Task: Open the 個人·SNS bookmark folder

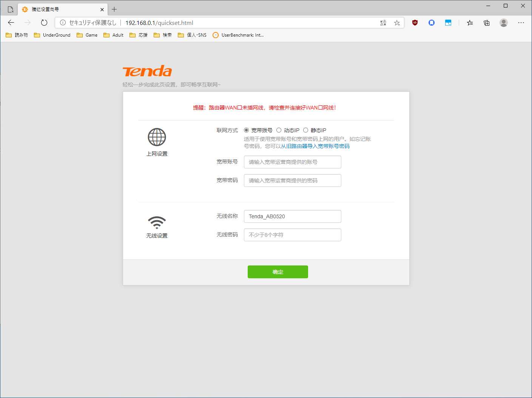Action: (192, 35)
